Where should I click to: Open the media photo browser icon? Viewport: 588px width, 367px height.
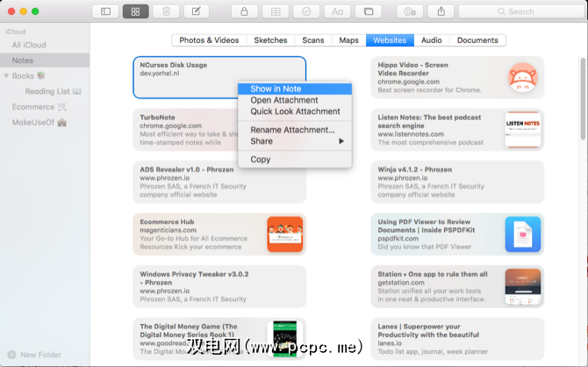[x=369, y=11]
